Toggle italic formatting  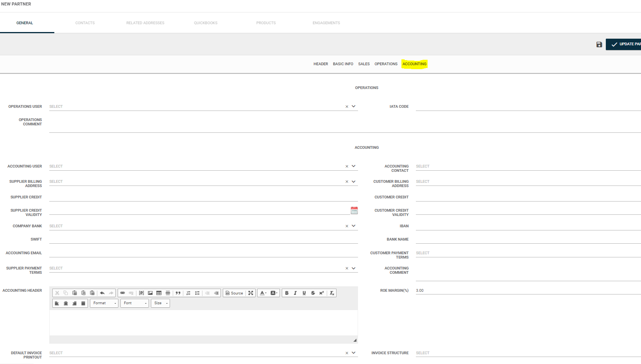coord(295,293)
